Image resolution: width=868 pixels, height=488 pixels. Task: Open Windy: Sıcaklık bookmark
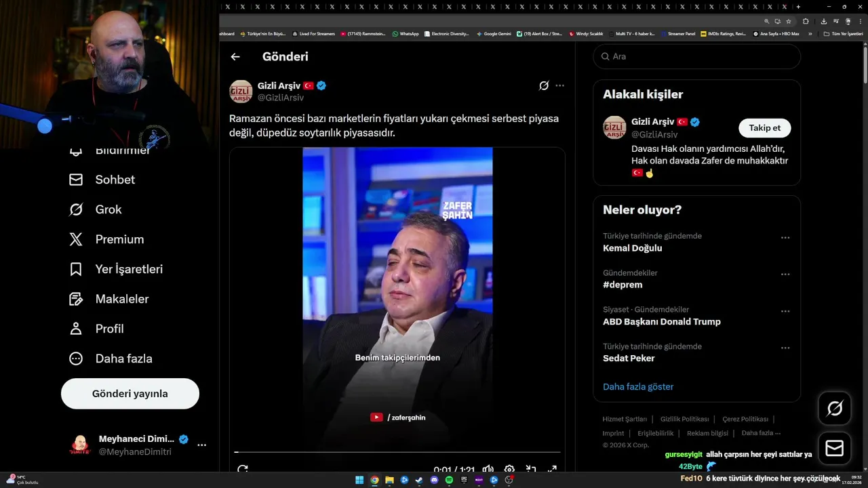click(x=586, y=33)
